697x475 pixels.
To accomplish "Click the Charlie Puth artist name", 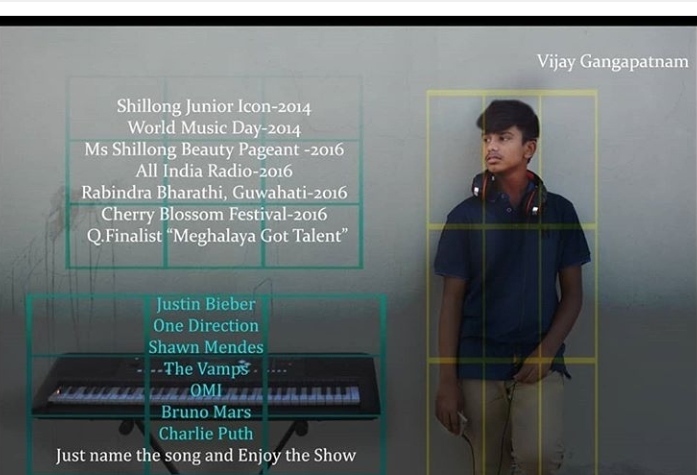I will pos(206,434).
